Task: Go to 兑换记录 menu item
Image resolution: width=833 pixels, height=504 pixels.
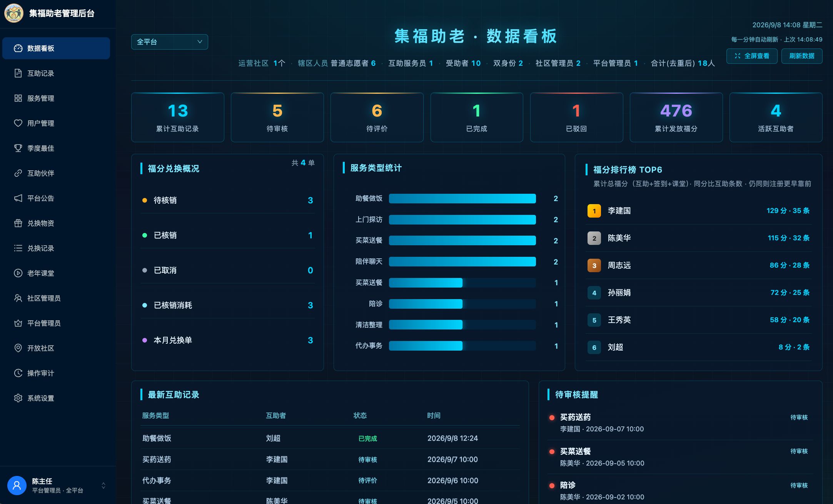Action: 56,248
